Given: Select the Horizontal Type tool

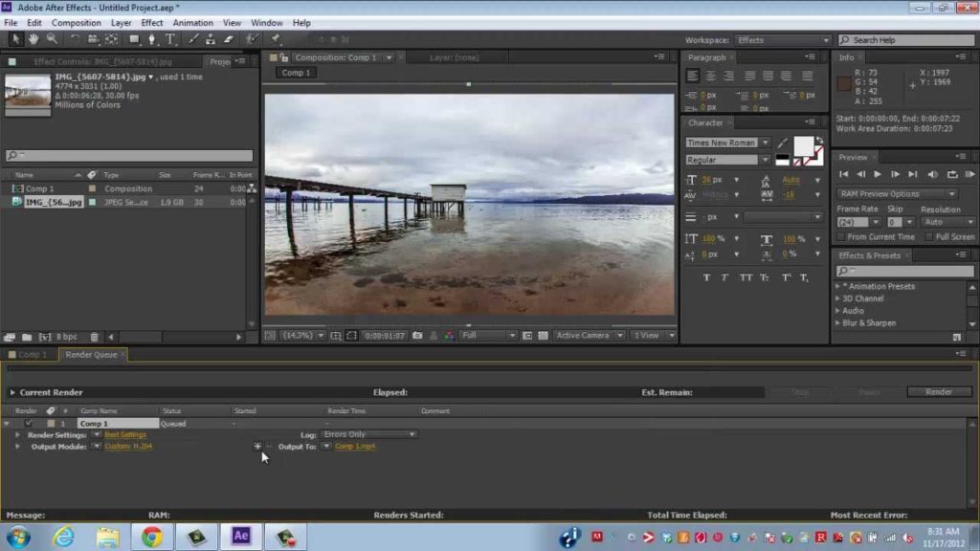Looking at the screenshot, I should [x=170, y=39].
